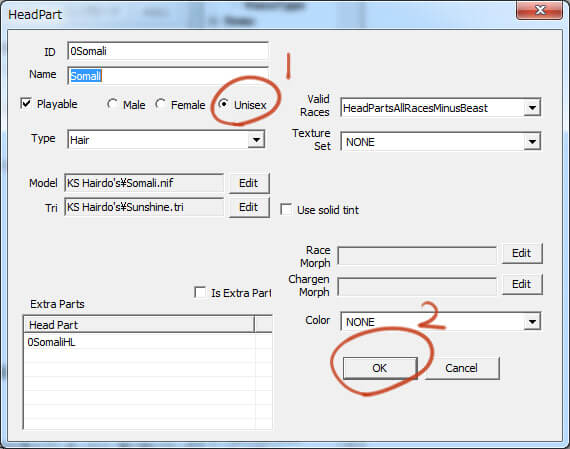Open the Texture Set dropdown
570x449 pixels.
point(440,141)
